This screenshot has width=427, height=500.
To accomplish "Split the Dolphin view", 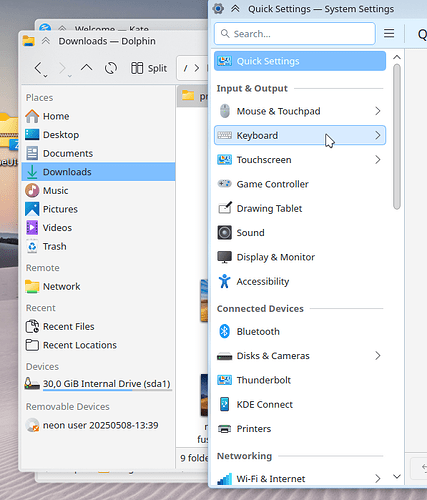I will pyautogui.click(x=149, y=68).
